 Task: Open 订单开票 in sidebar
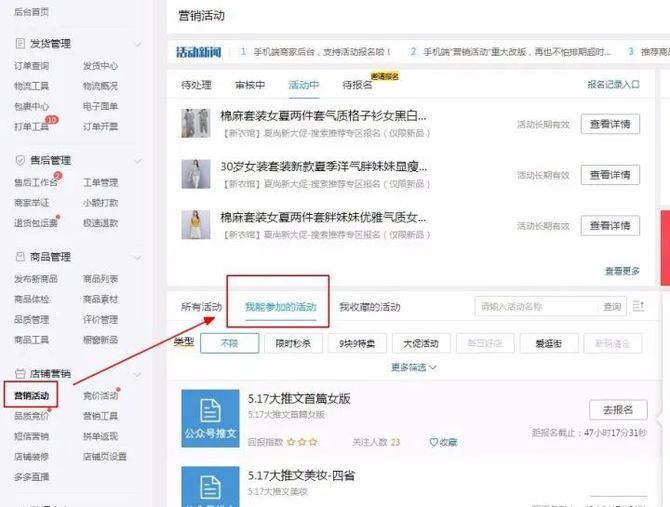(100, 126)
